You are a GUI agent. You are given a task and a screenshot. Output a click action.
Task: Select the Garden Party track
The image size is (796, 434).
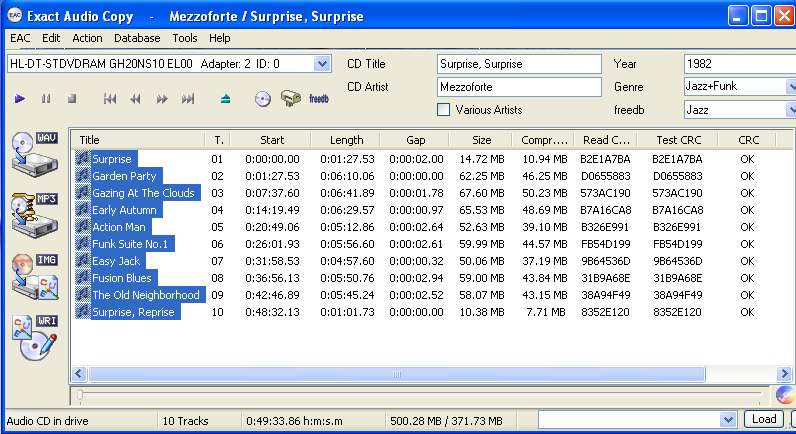(x=124, y=176)
